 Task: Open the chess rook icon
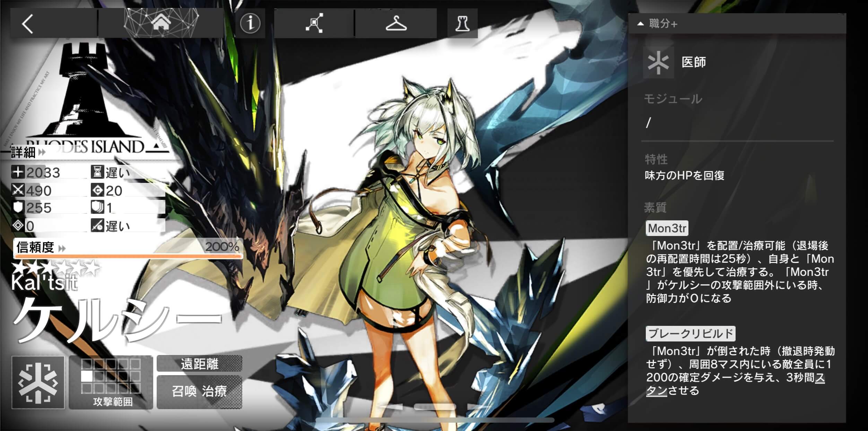462,23
